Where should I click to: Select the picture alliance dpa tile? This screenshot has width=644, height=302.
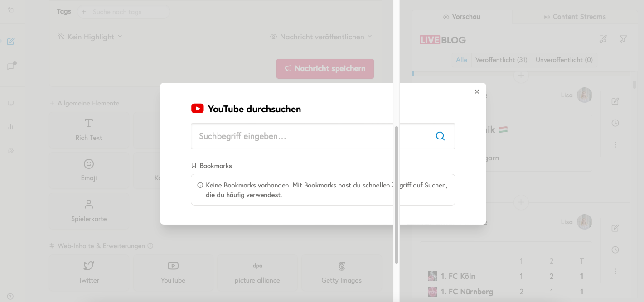point(257,273)
